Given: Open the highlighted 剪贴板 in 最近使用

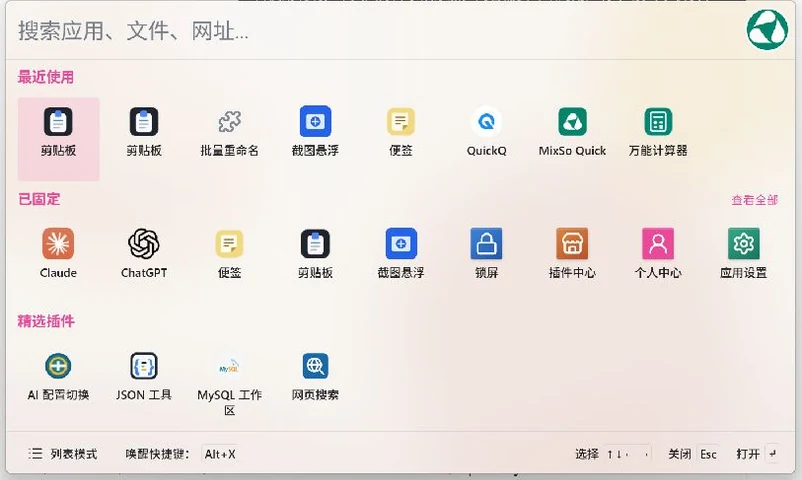Looking at the screenshot, I should pos(58,139).
